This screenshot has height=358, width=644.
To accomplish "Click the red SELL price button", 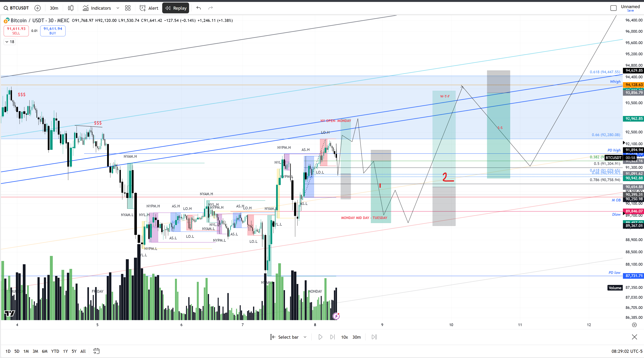I will 16,31.
